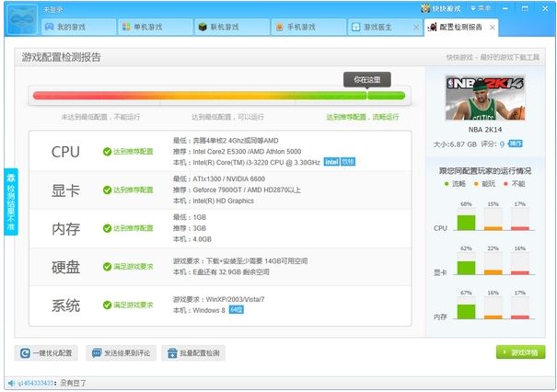557x392 pixels.
Task: Click the CPU 达到推荐配置 green check icon
Action: tap(107, 152)
